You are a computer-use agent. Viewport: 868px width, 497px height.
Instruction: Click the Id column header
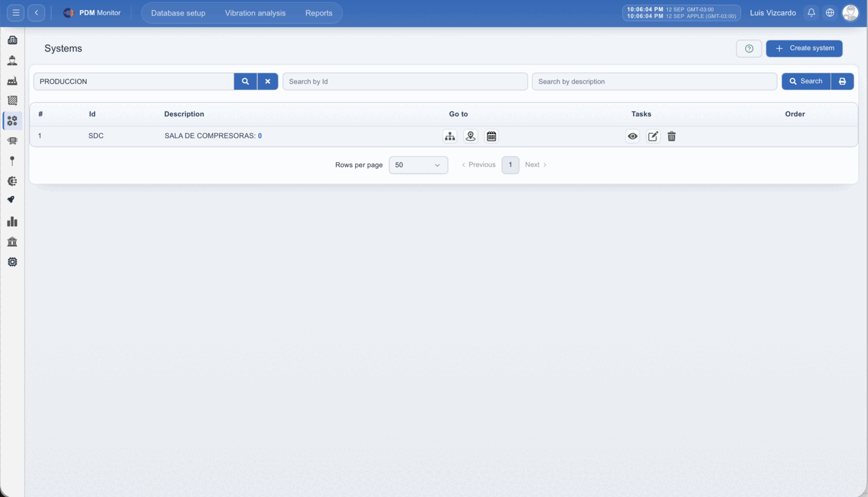pyautogui.click(x=92, y=114)
